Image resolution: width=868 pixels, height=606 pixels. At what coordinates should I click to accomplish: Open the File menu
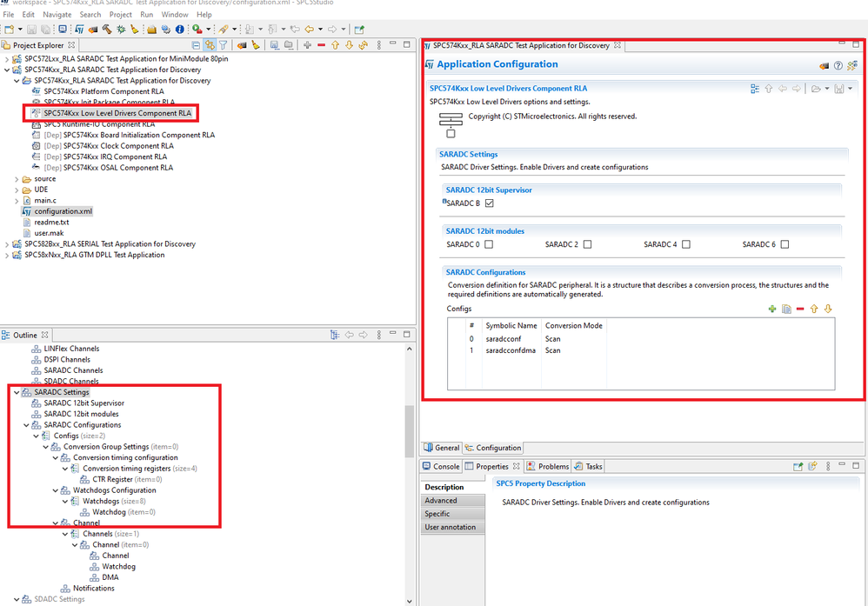[x=9, y=15]
